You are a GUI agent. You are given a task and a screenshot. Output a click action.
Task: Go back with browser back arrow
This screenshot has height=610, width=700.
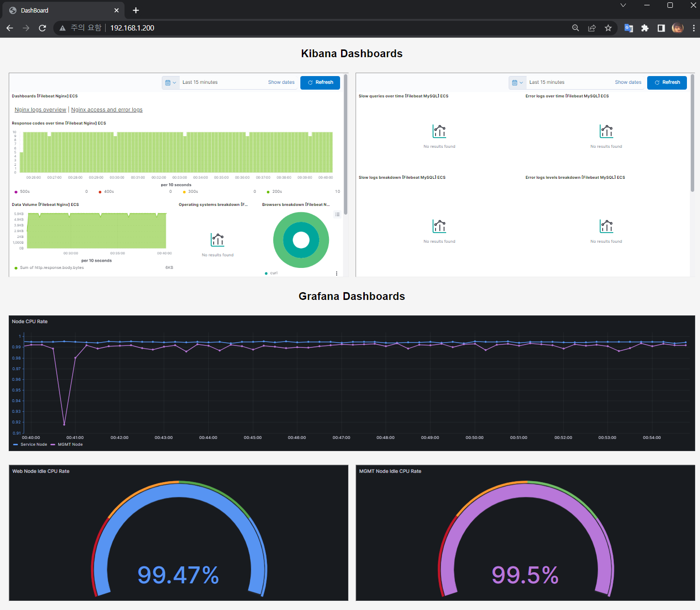(x=10, y=28)
